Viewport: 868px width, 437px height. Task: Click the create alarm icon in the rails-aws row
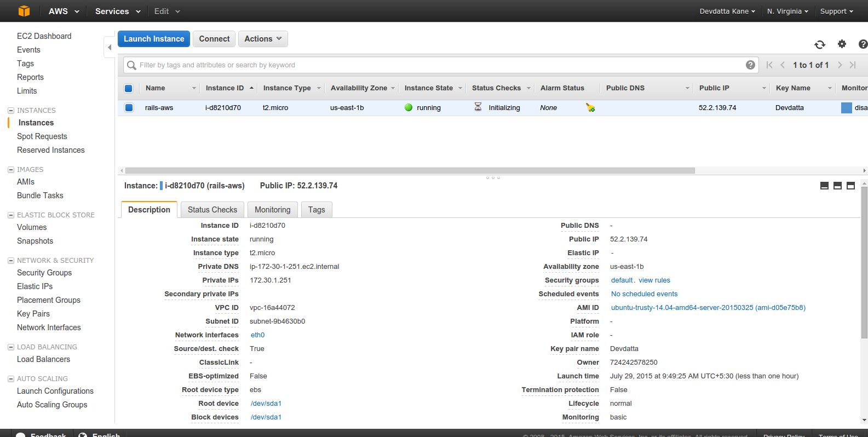pyautogui.click(x=590, y=107)
